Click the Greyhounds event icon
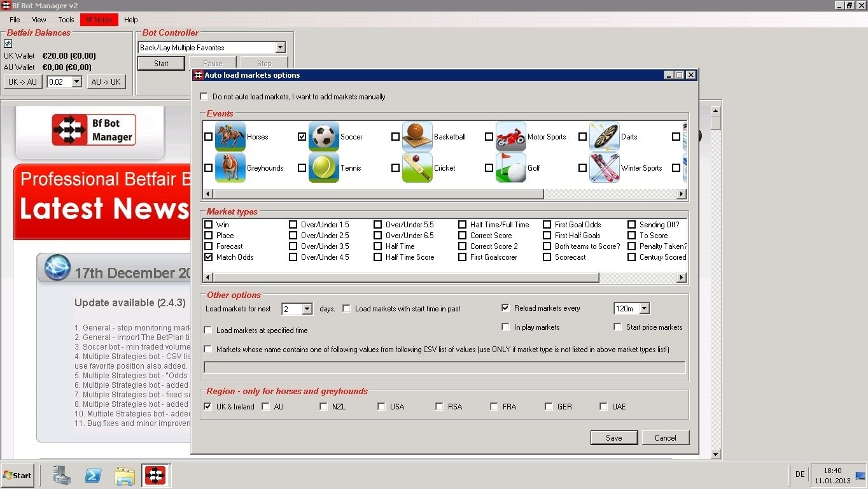This screenshot has height=489, width=868. [x=230, y=167]
